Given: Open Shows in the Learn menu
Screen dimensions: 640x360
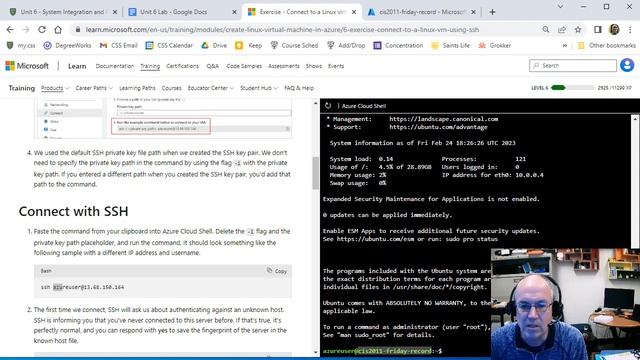Looking at the screenshot, I should click(x=313, y=66).
